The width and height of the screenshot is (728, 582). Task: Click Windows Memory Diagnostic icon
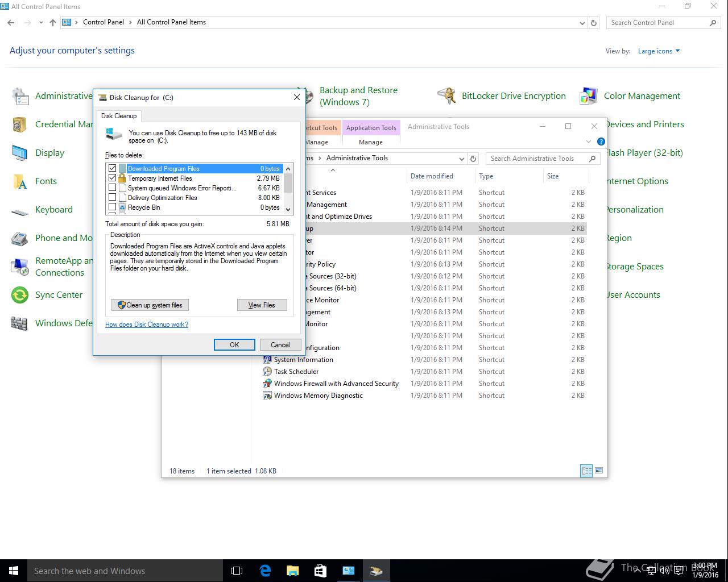click(267, 395)
